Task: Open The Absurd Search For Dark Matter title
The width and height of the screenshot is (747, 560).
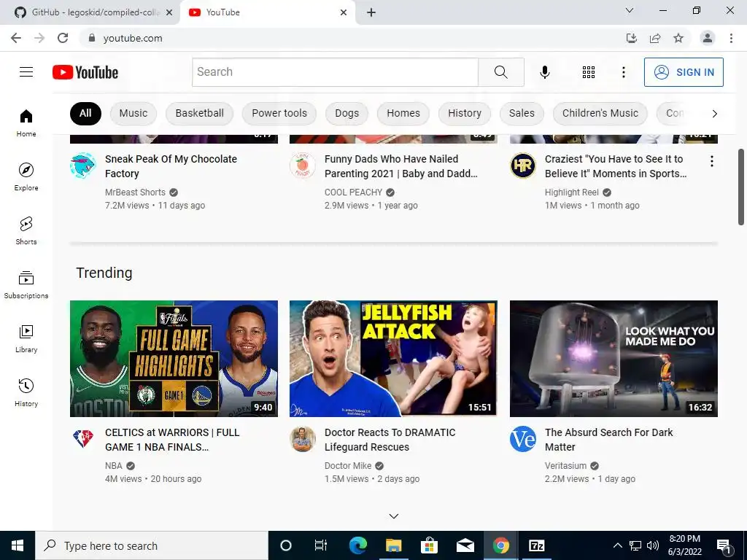Action: coord(609,440)
